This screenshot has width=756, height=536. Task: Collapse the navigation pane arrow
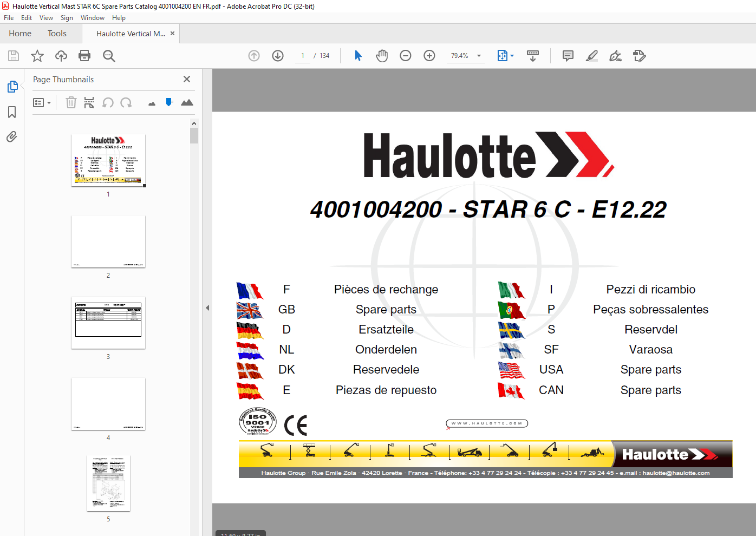pyautogui.click(x=207, y=308)
